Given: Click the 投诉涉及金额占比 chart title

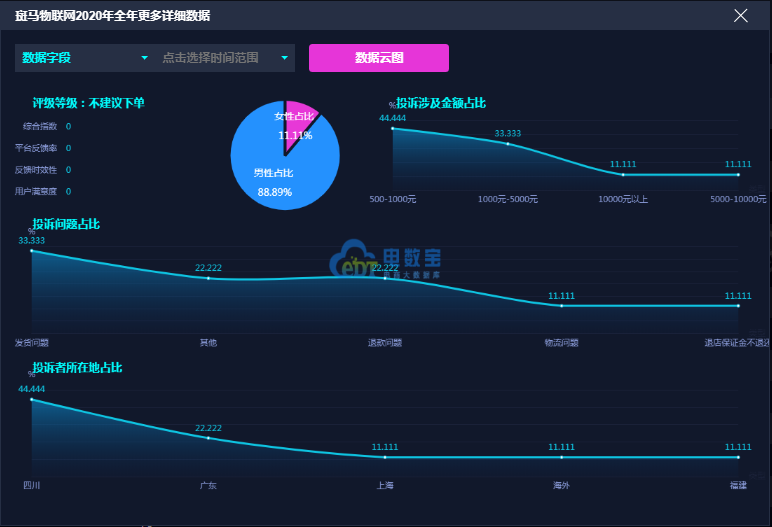Looking at the screenshot, I should coord(441,103).
